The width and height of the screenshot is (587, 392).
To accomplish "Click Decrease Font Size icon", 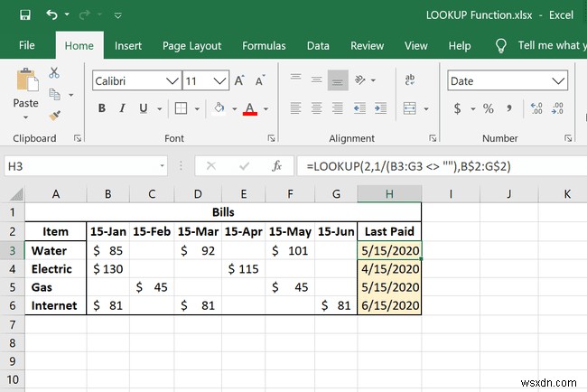I will pos(260,80).
